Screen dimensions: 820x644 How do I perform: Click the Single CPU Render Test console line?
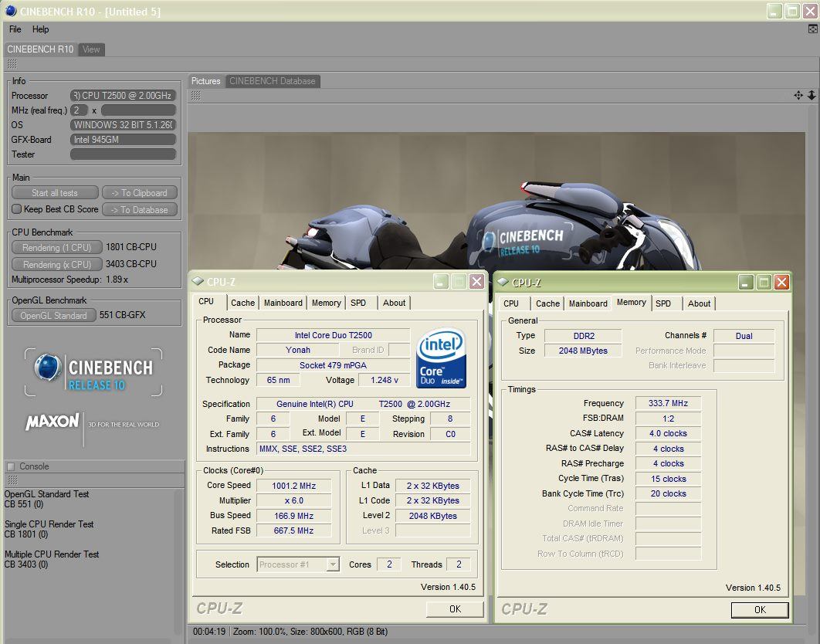pyautogui.click(x=49, y=524)
